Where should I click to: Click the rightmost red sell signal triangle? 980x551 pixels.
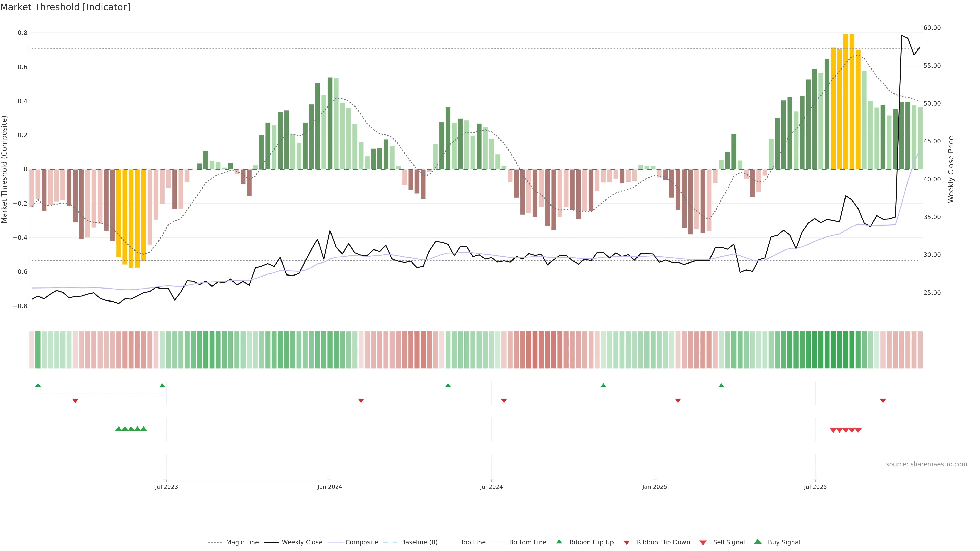click(858, 430)
